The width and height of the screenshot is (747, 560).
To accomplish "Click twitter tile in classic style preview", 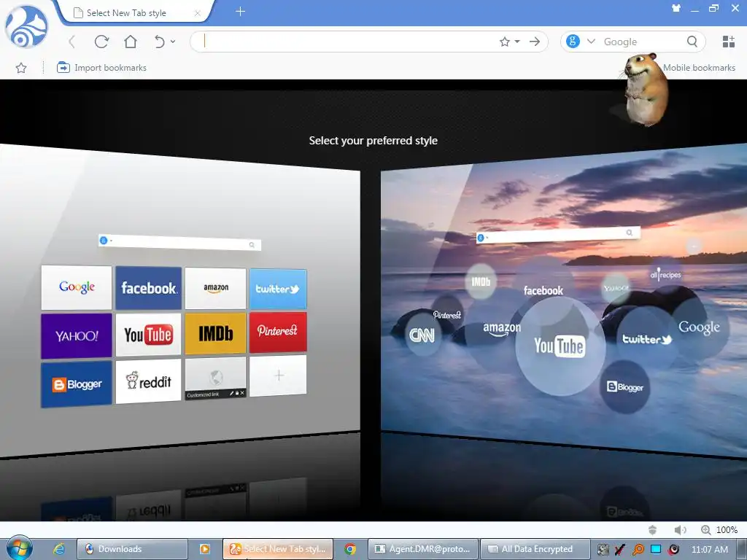I will pyautogui.click(x=278, y=289).
